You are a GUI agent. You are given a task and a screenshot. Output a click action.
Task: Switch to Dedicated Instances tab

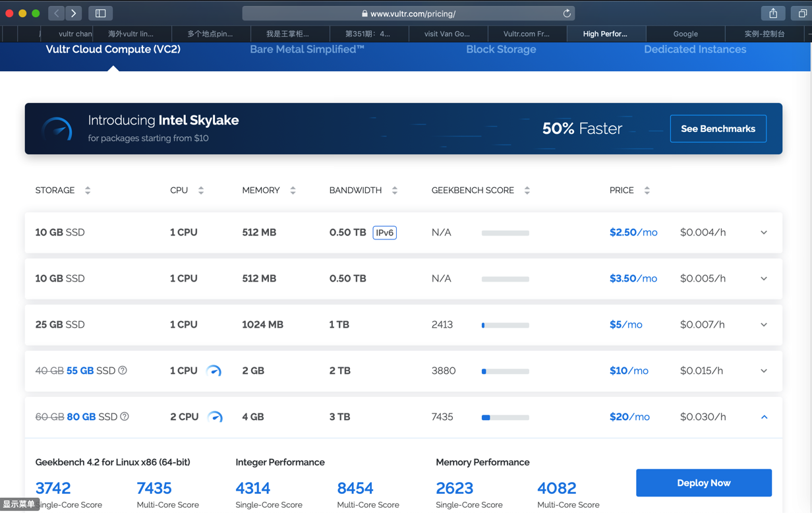[x=695, y=49]
